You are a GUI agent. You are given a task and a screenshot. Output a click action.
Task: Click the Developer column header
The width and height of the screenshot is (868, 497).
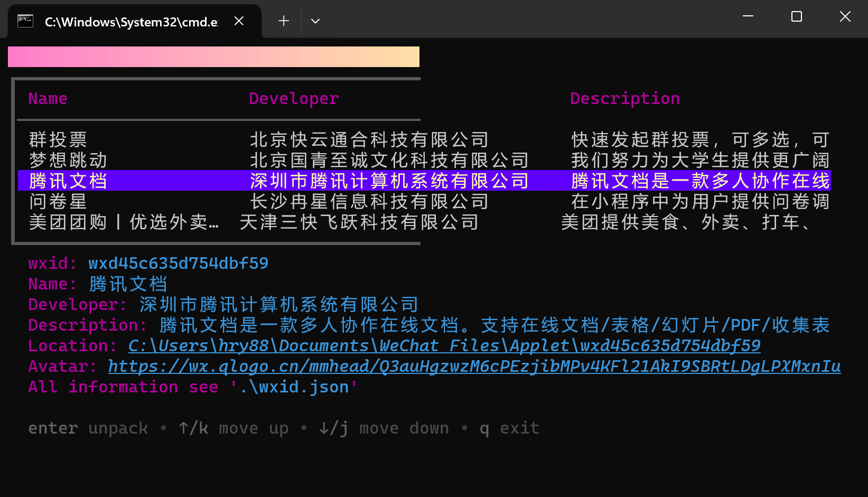pos(294,99)
